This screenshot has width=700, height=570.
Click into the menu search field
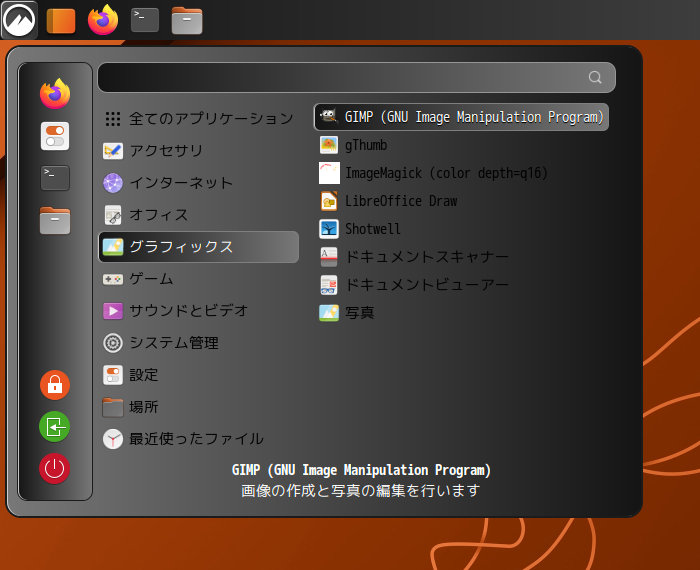coord(356,78)
